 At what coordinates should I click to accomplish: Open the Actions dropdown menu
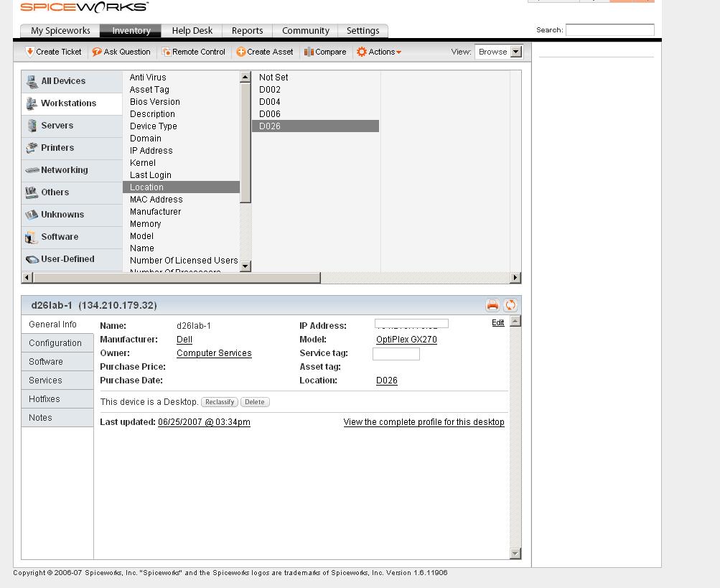(x=380, y=51)
